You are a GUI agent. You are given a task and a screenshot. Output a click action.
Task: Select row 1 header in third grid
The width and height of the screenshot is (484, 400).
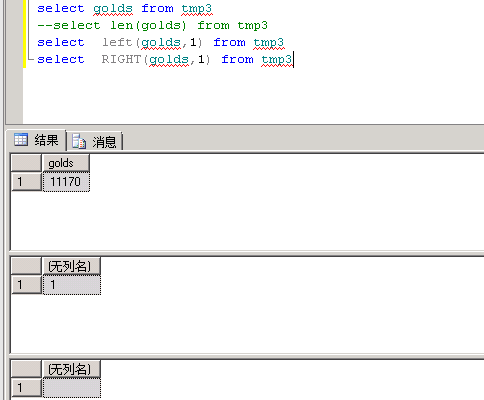(x=26, y=388)
